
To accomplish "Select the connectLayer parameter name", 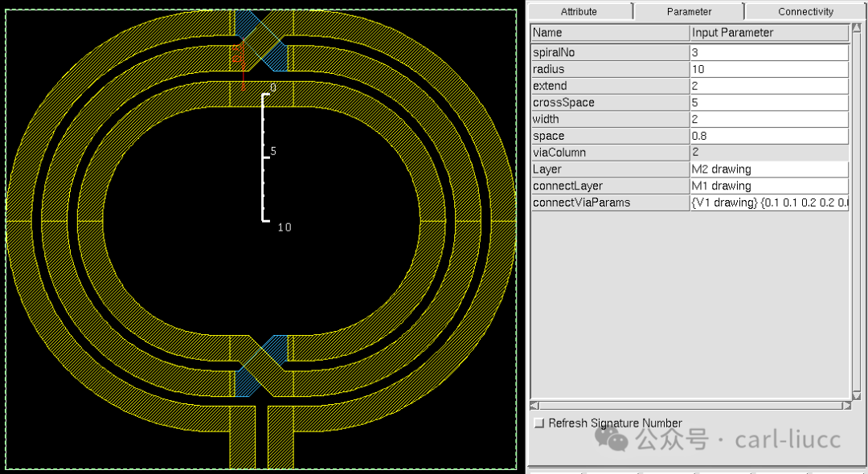I will click(x=610, y=186).
